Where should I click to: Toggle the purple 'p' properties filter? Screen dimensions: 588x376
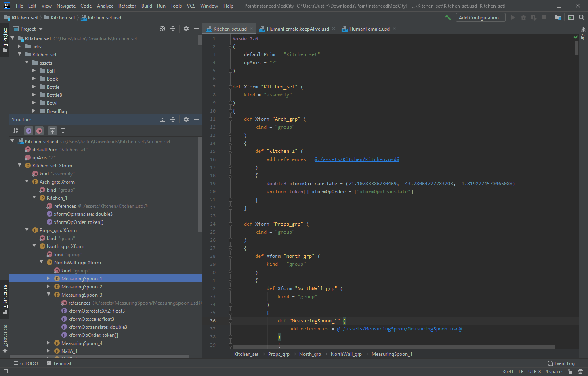[x=28, y=131]
